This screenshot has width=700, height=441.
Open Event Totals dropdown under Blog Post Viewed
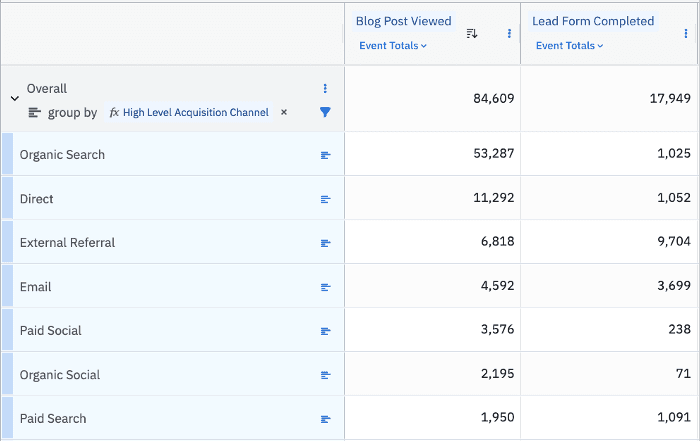coord(393,46)
